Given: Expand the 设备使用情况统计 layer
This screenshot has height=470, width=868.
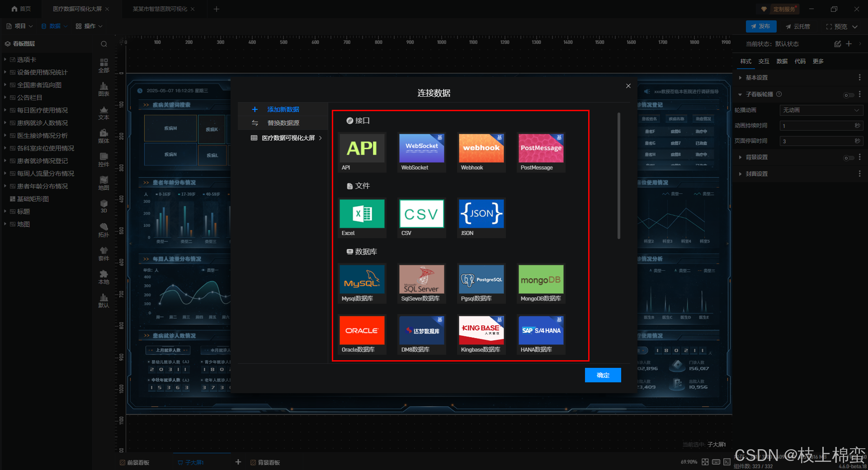Looking at the screenshot, I should (x=5, y=72).
